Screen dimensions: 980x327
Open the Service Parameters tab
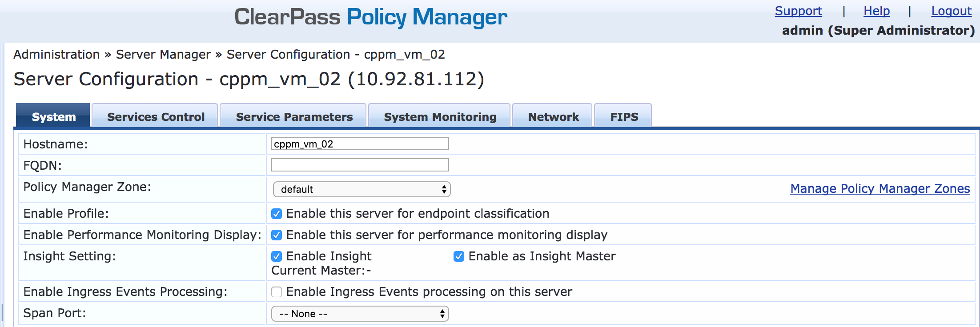pos(294,116)
